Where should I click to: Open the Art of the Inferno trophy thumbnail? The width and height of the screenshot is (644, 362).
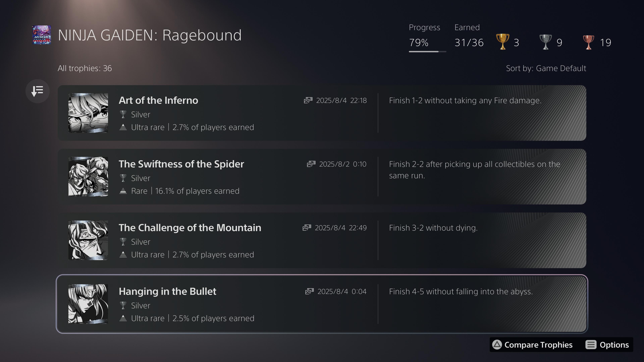pyautogui.click(x=88, y=113)
